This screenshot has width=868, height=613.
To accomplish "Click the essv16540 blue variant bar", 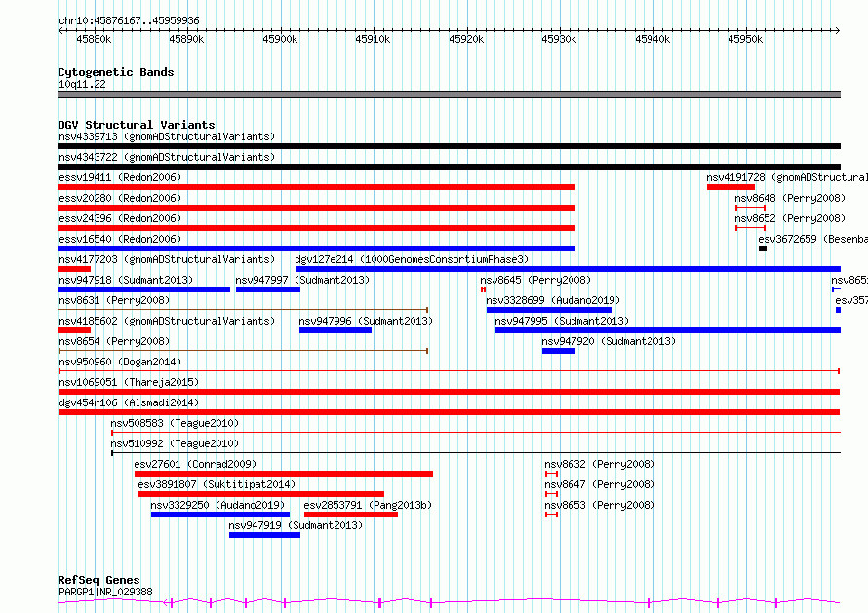I will [x=317, y=249].
